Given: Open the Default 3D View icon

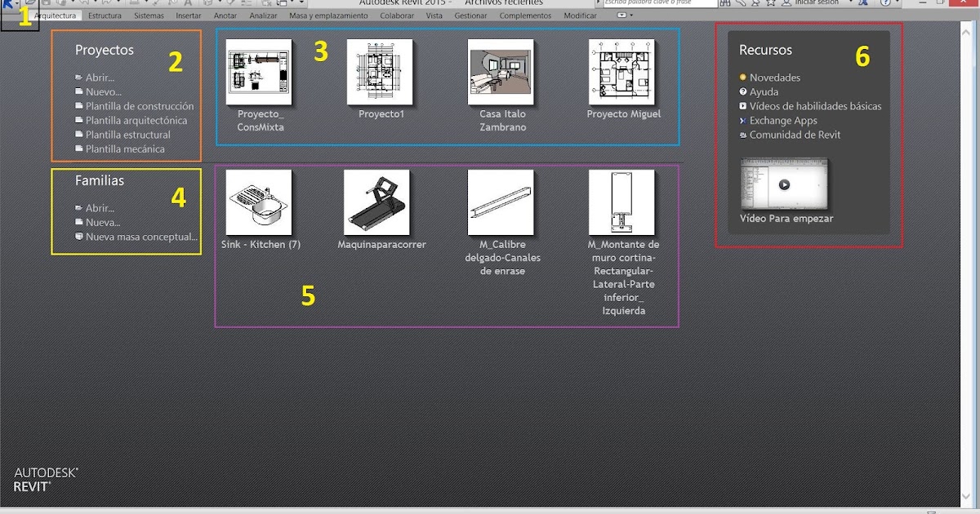Looking at the screenshot, I should (x=207, y=4).
